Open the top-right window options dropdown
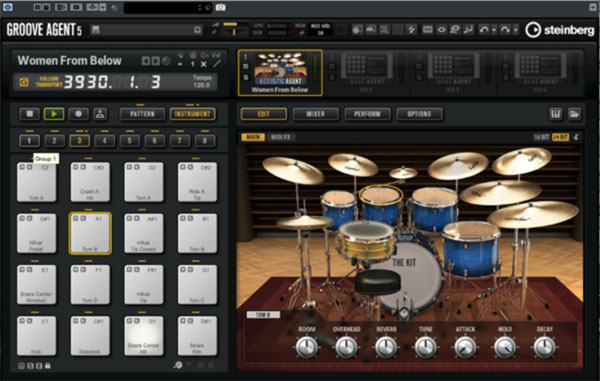This screenshot has height=381, width=600. (592, 7)
